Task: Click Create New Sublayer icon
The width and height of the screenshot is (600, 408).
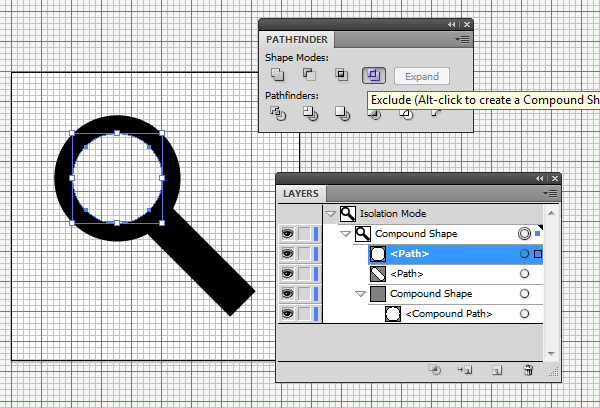Action: tap(465, 370)
